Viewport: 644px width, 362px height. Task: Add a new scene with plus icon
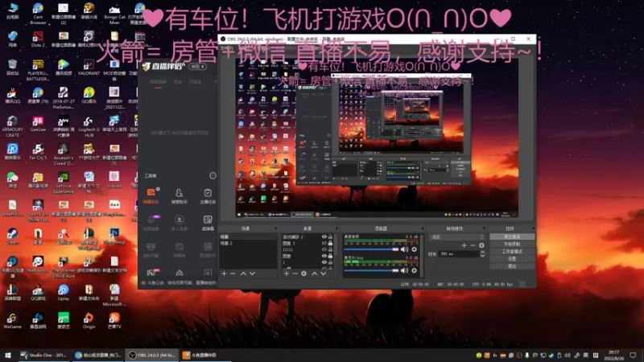point(224,274)
